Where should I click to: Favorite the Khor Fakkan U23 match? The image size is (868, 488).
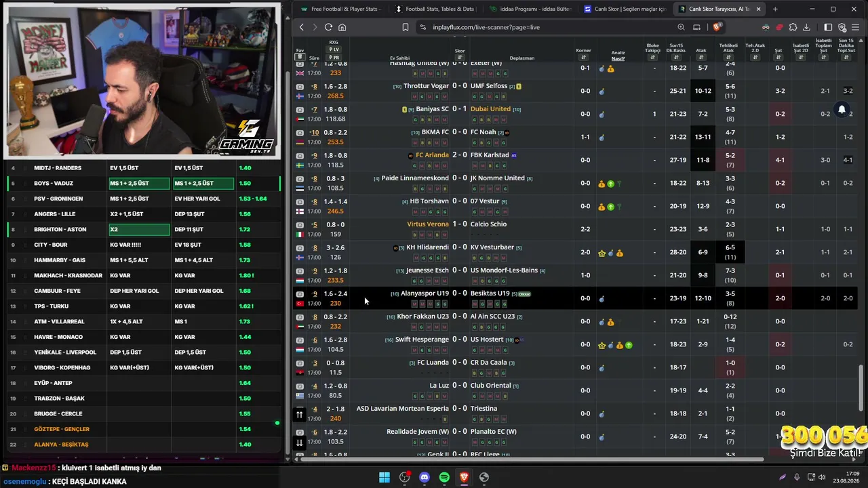coord(300,317)
